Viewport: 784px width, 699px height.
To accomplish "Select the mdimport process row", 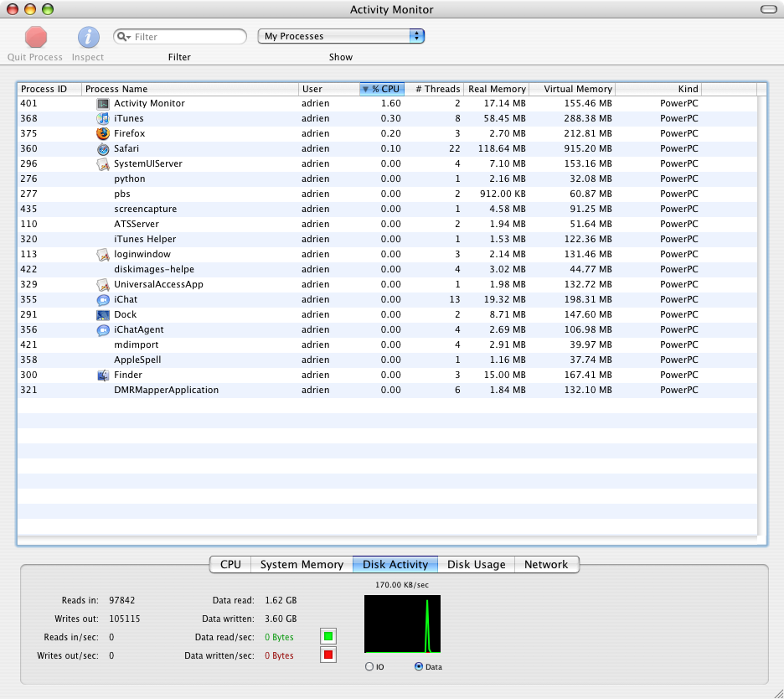I will pyautogui.click(x=387, y=344).
